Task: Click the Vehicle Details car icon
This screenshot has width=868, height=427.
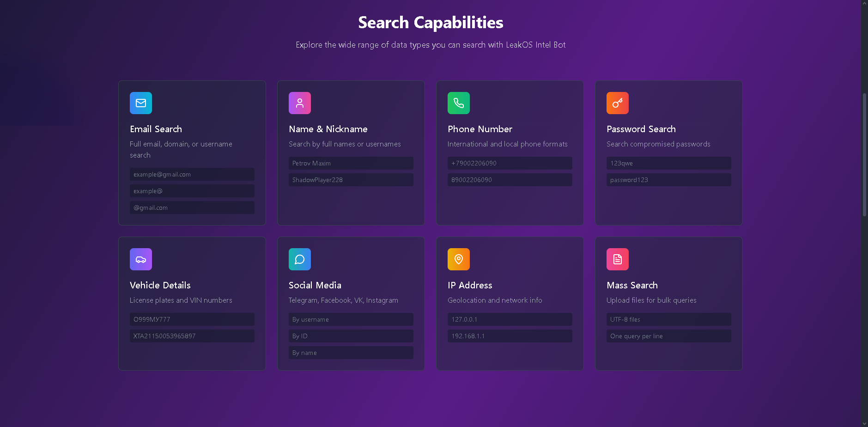Action: point(141,259)
